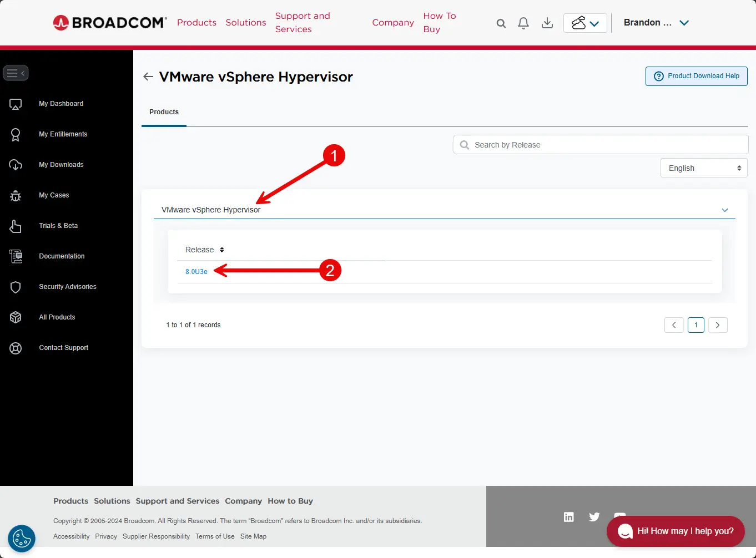This screenshot has height=558, width=756.
Task: Open the Brandon user account dropdown
Action: click(656, 23)
